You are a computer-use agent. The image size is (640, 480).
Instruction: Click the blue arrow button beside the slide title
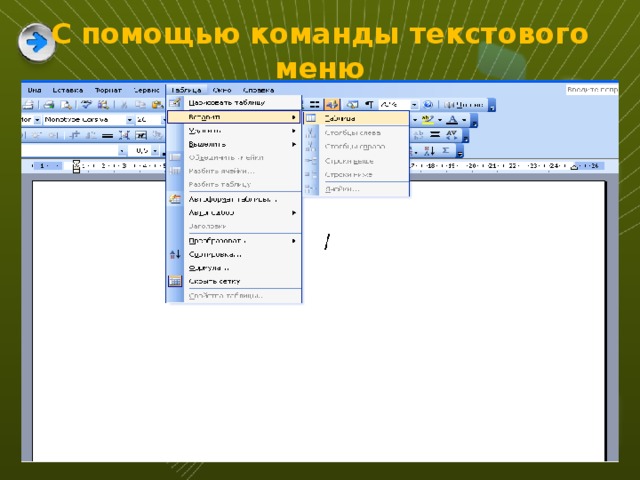tap(37, 42)
